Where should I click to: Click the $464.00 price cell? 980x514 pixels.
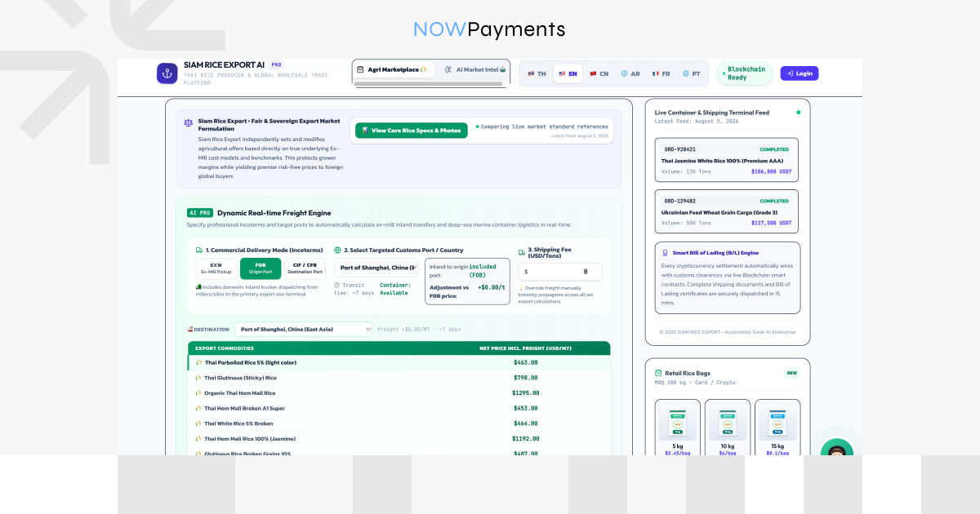point(525,423)
